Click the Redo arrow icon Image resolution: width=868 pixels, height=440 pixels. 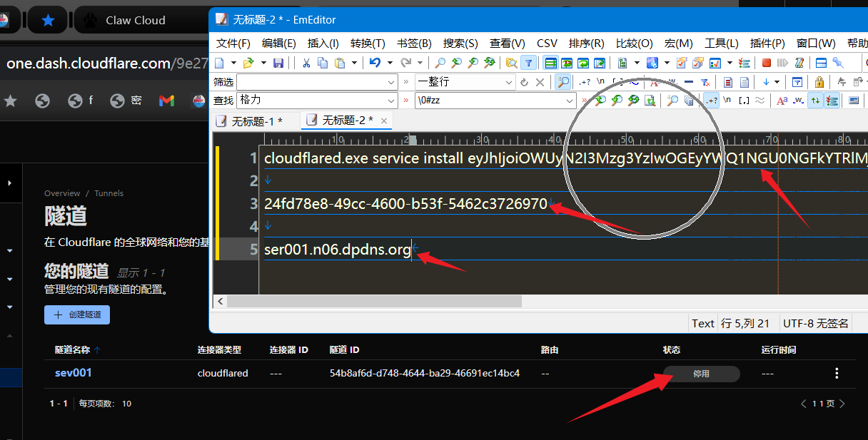406,63
